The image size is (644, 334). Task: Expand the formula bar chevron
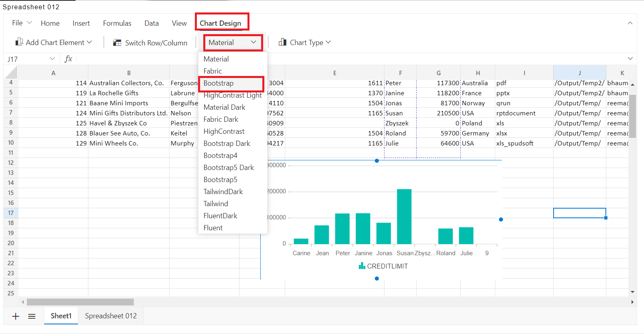pos(630,59)
